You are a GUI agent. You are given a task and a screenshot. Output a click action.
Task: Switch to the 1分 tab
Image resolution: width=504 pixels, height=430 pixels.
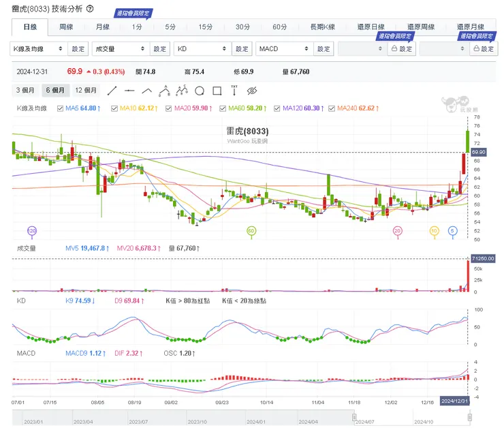click(137, 27)
